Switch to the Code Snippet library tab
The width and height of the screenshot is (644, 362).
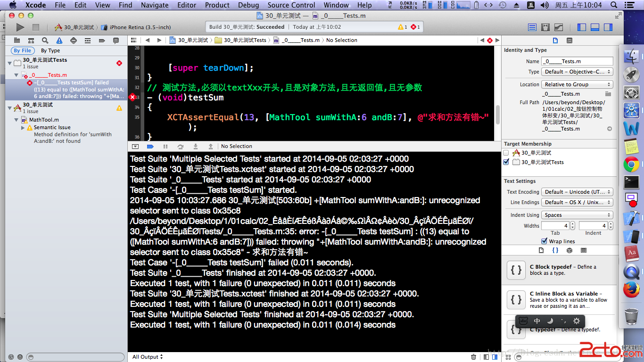555,251
